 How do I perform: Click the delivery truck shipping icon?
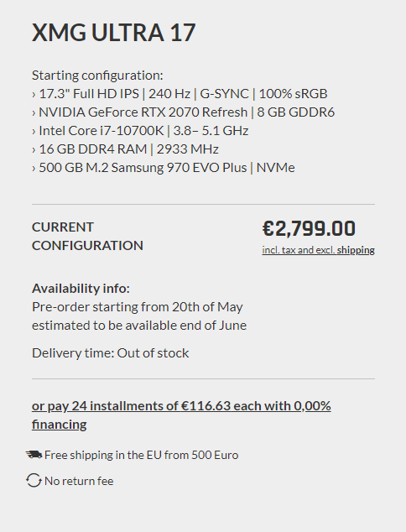point(34,454)
